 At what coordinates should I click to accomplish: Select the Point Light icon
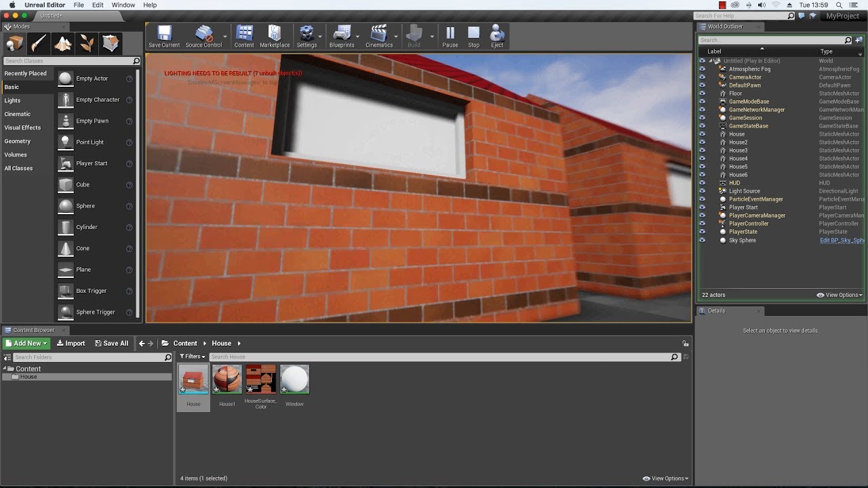[65, 142]
